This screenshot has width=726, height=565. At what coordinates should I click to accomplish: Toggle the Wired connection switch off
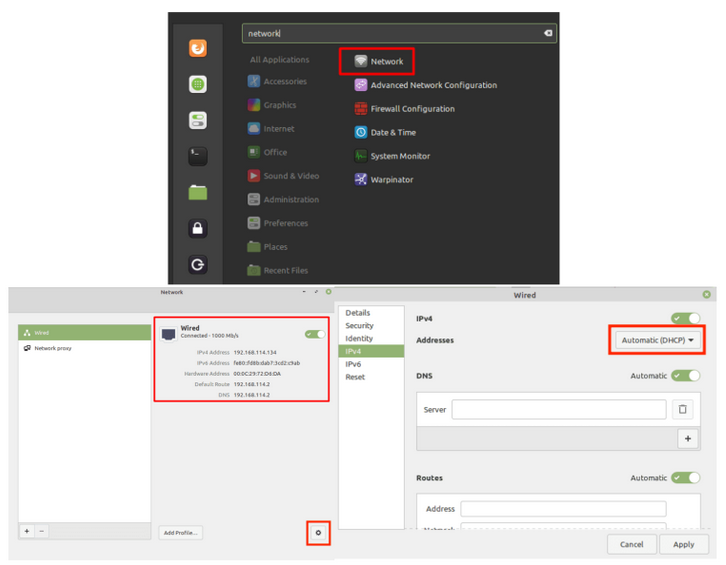point(315,334)
